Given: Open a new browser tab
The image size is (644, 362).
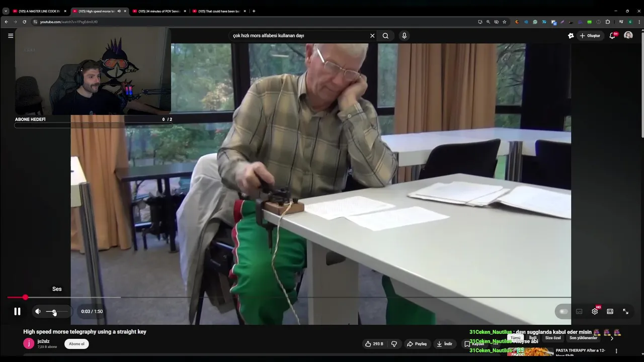Looking at the screenshot, I should (254, 11).
